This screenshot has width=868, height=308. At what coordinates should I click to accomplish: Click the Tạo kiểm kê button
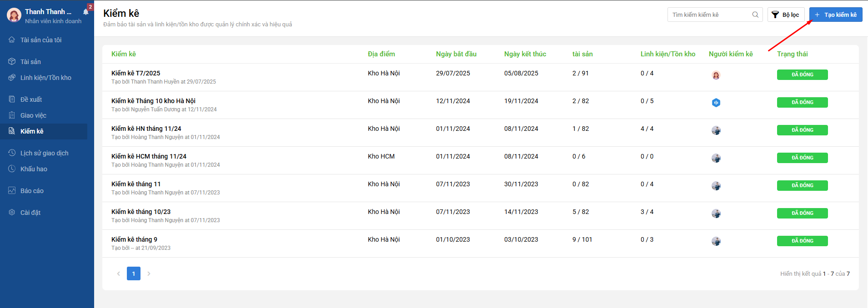pos(836,15)
